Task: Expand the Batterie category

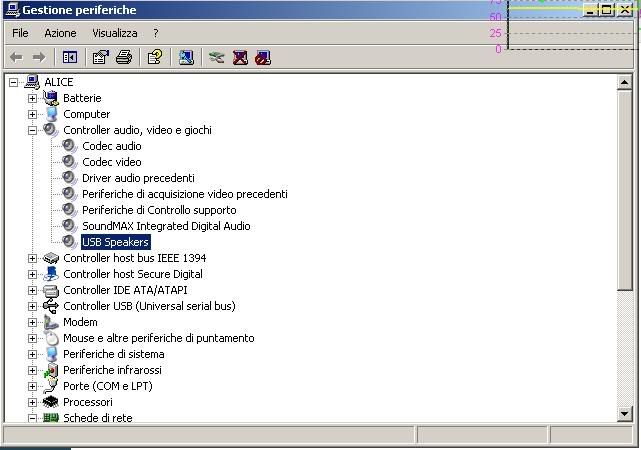Action: [32, 98]
